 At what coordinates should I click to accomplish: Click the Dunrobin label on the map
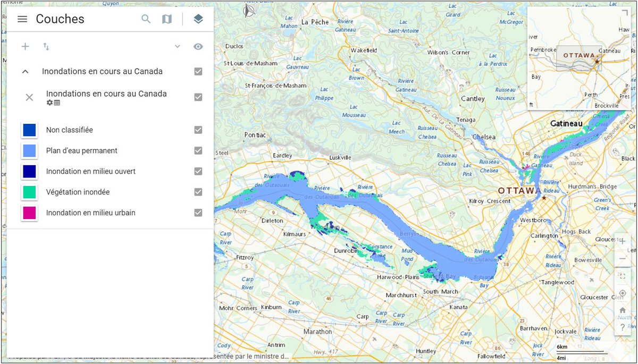[346, 250]
